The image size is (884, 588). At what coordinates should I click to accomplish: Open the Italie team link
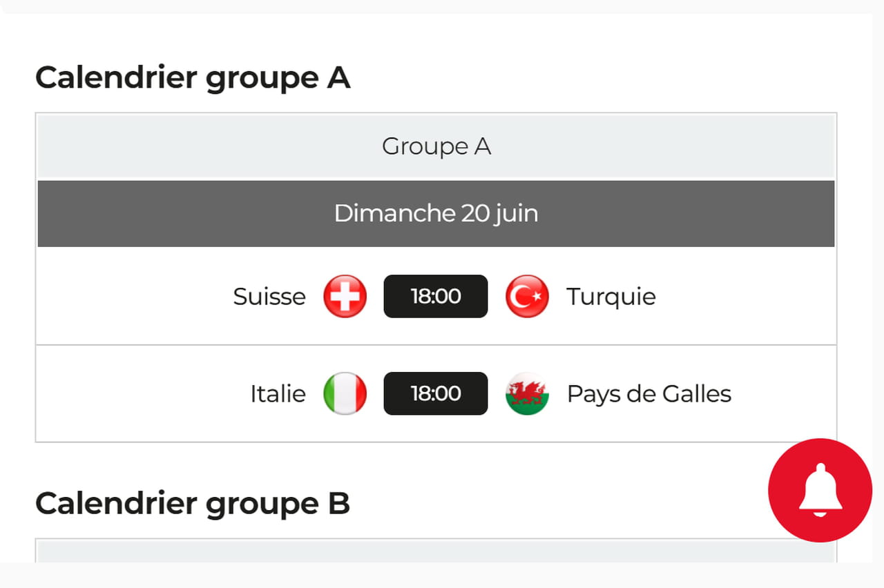278,393
